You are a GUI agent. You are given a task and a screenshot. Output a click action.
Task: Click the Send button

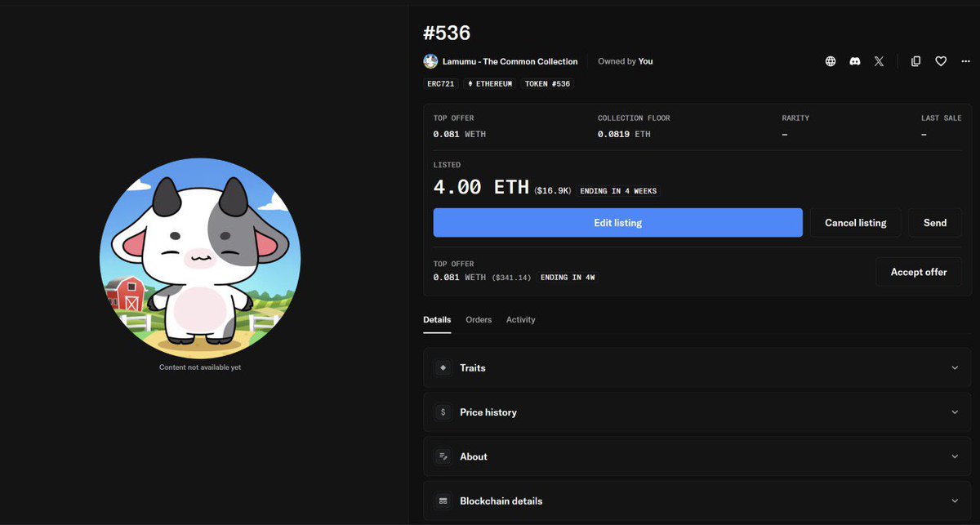coord(935,223)
